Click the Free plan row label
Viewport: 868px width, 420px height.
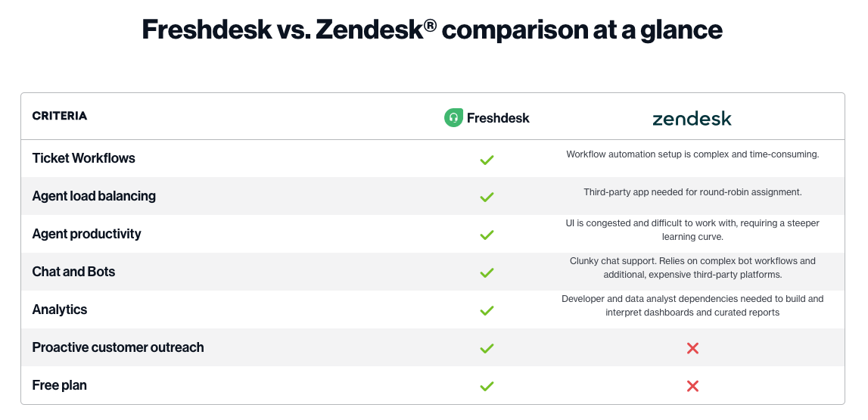59,385
